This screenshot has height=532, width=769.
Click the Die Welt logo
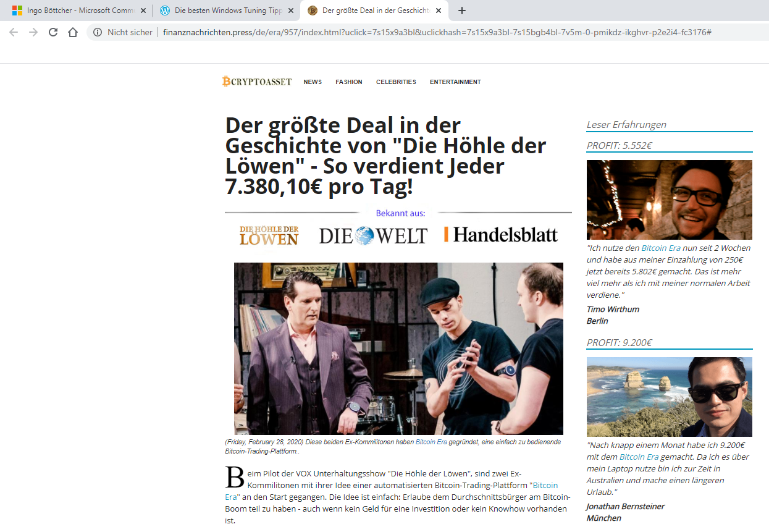pyautogui.click(x=373, y=235)
